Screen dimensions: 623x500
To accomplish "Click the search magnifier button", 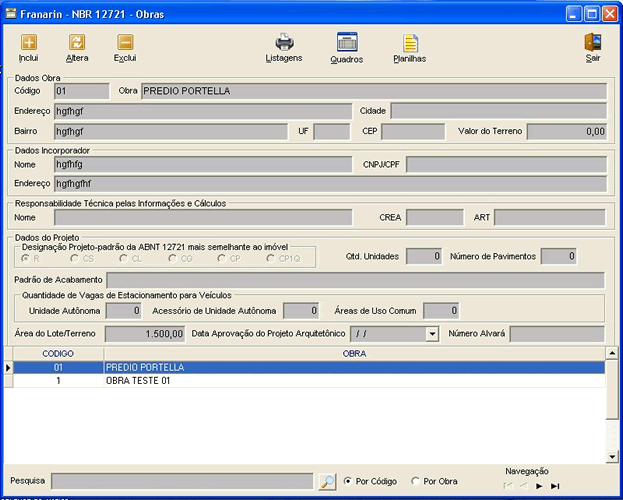I will pyautogui.click(x=327, y=481).
